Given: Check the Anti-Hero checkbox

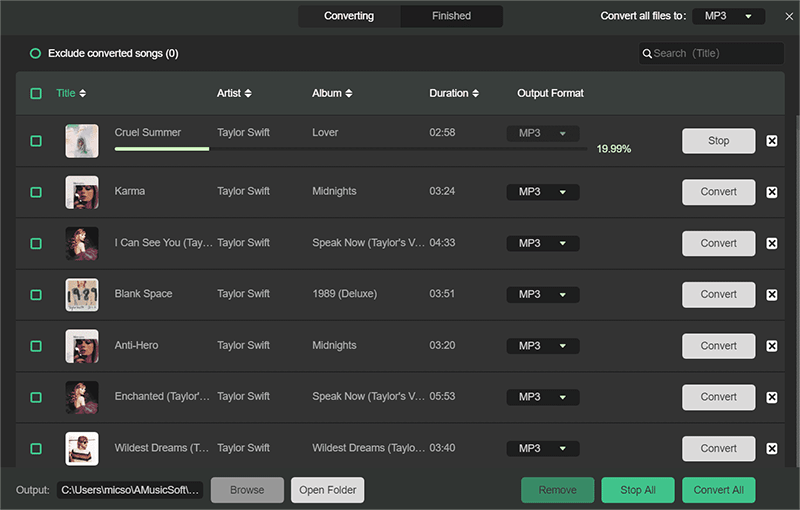Looking at the screenshot, I should tap(36, 346).
